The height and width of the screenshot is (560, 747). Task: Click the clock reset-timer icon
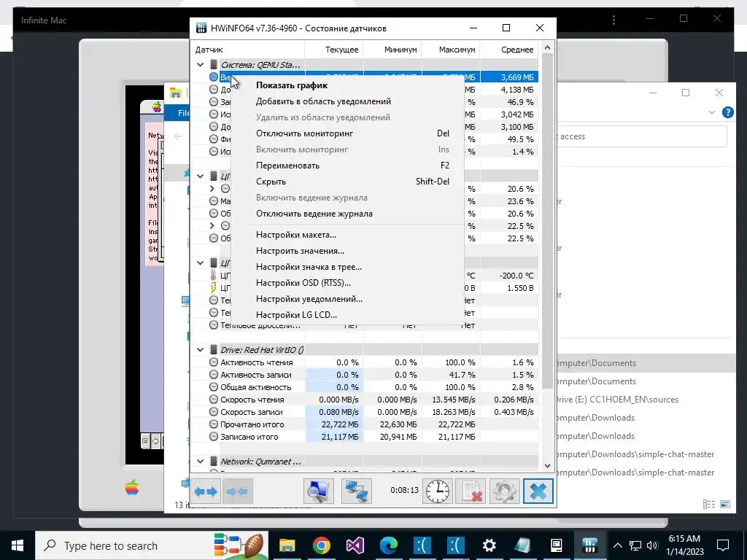click(437, 491)
